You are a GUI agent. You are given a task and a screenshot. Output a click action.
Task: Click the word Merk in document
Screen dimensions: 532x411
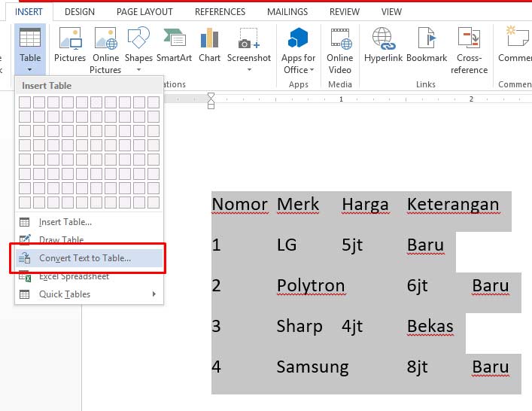(x=298, y=204)
